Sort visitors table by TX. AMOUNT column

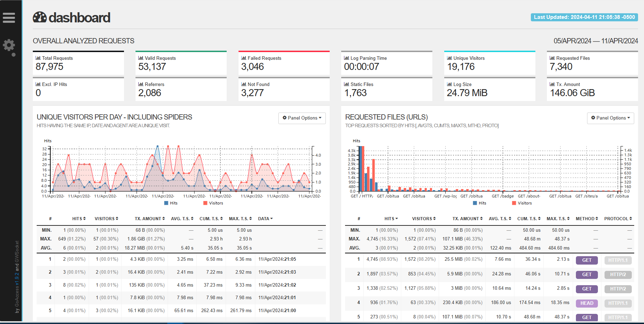click(x=150, y=219)
